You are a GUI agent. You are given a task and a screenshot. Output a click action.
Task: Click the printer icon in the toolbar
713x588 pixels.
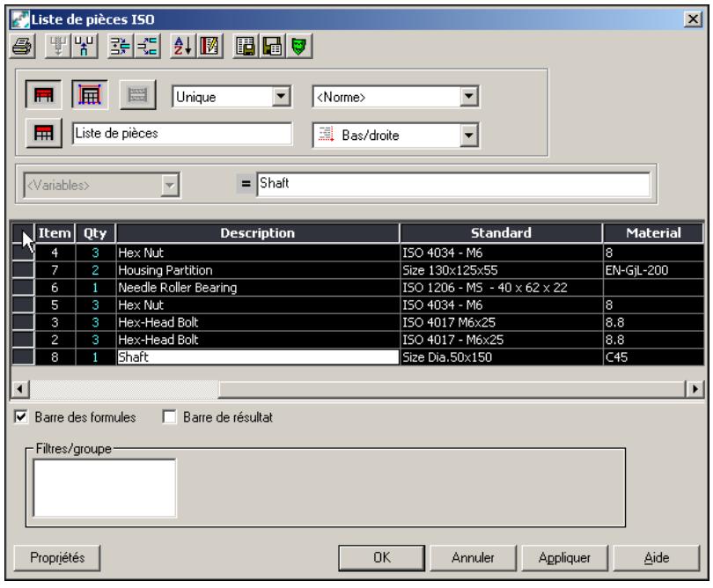(x=22, y=46)
